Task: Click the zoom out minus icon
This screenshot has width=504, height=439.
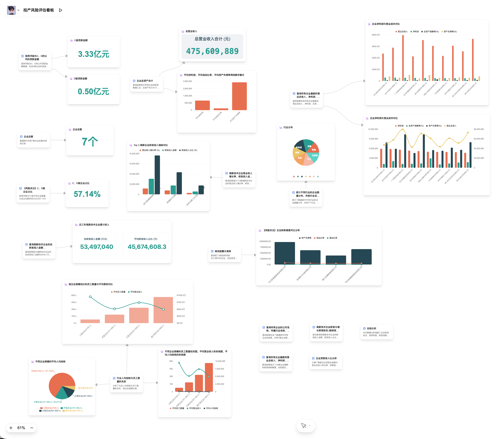Action: tap(32, 428)
